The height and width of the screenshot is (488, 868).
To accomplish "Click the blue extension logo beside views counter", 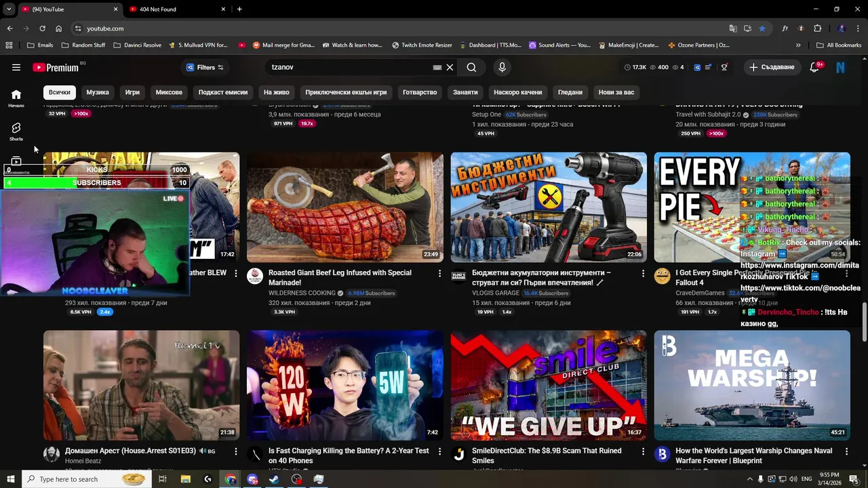I will click(x=697, y=67).
